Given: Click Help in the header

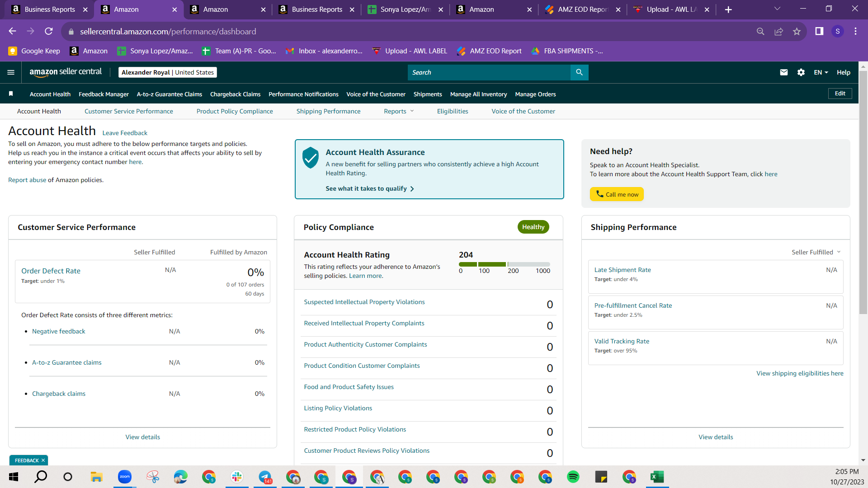Looking at the screenshot, I should pyautogui.click(x=843, y=72).
